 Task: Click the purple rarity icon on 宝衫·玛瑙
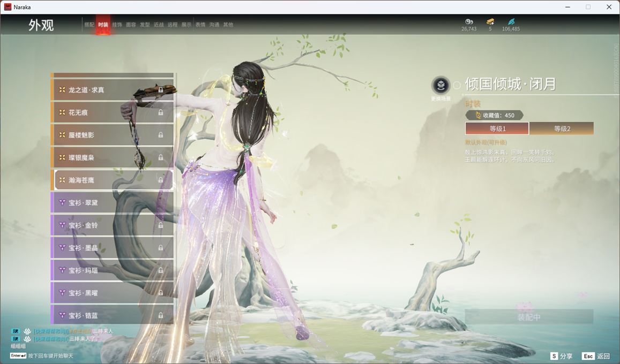[x=62, y=270]
